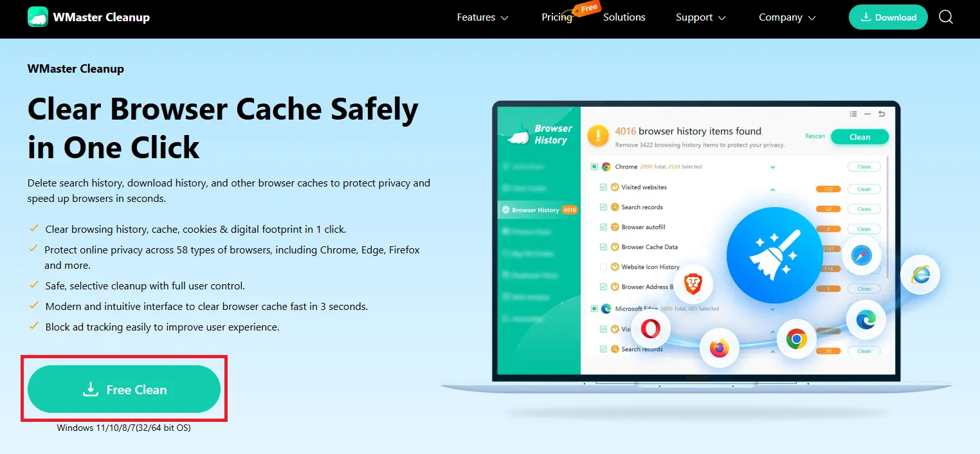Click the floating Microsoft Edge icon
980x454 pixels.
coord(866,320)
